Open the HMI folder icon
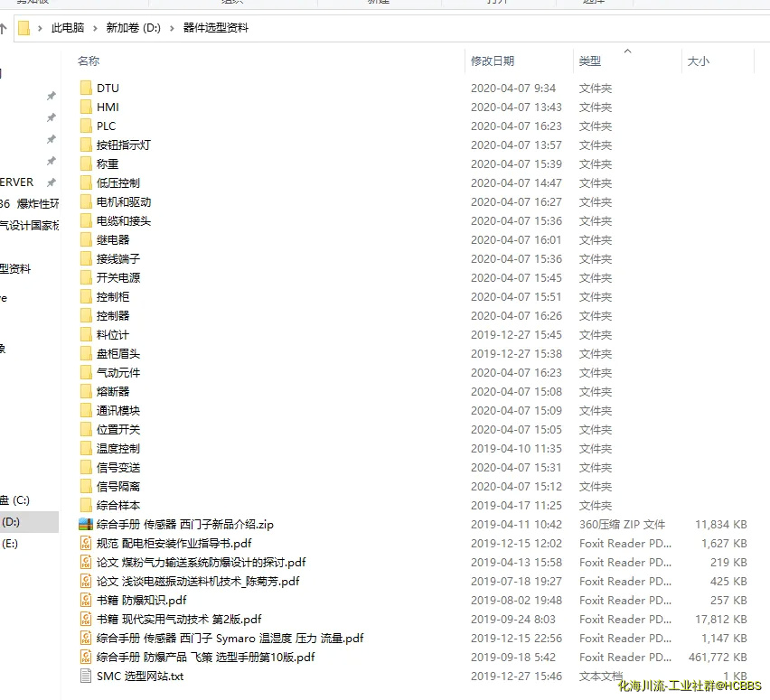This screenshot has height=700, width=770. pyautogui.click(x=86, y=107)
